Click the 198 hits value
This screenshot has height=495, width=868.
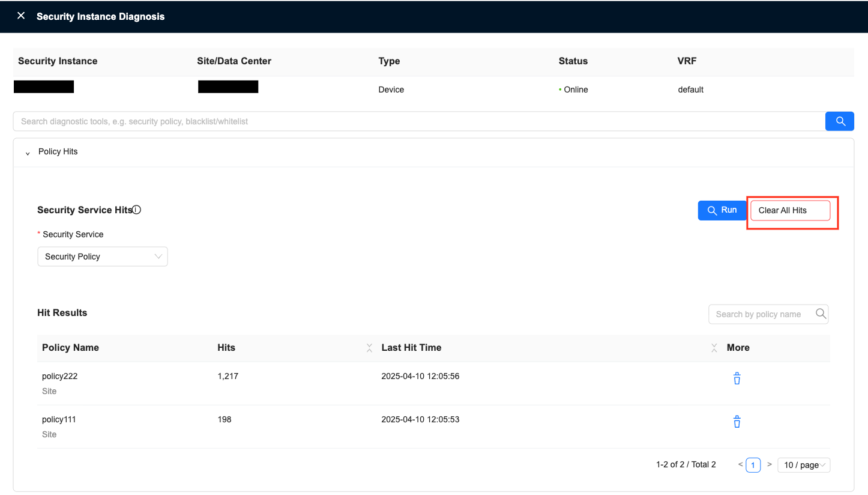pyautogui.click(x=225, y=420)
